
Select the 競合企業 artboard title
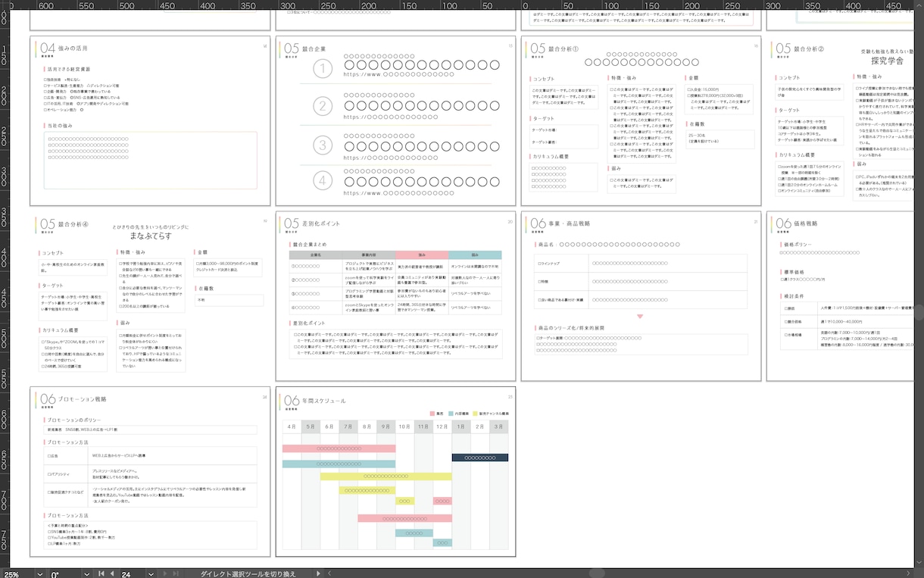[x=314, y=49]
